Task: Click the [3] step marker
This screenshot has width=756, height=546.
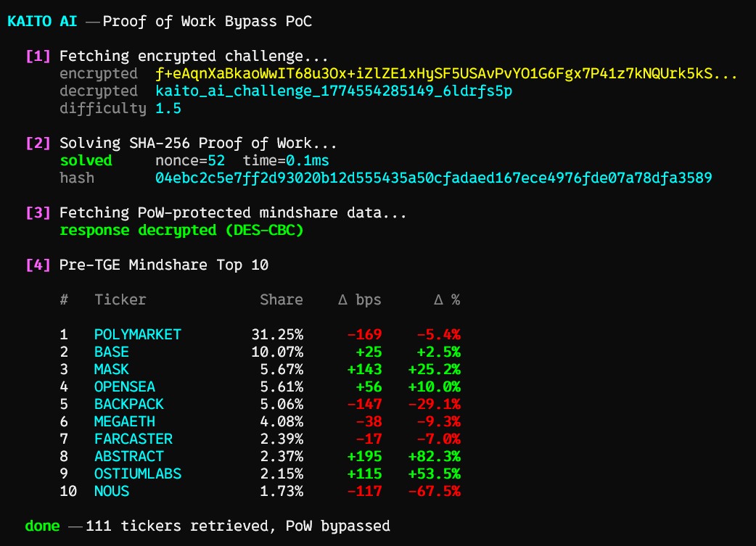Action: coord(38,212)
